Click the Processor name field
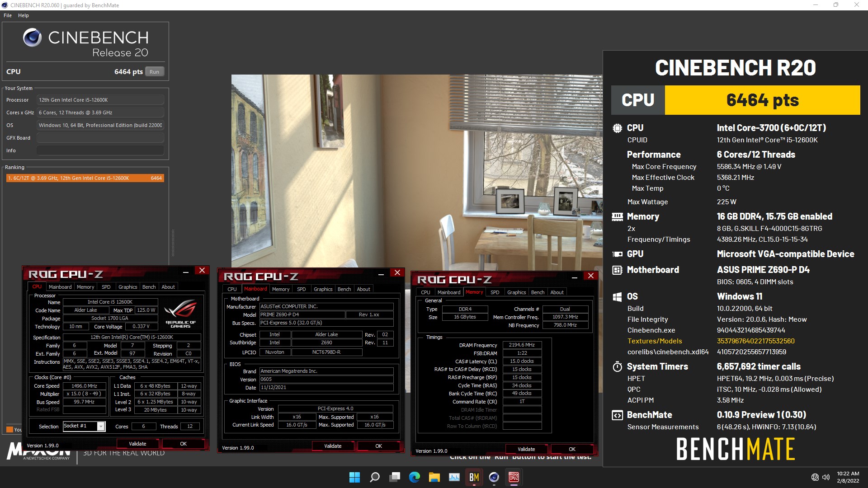Image resolution: width=868 pixels, height=488 pixels. 100,100
